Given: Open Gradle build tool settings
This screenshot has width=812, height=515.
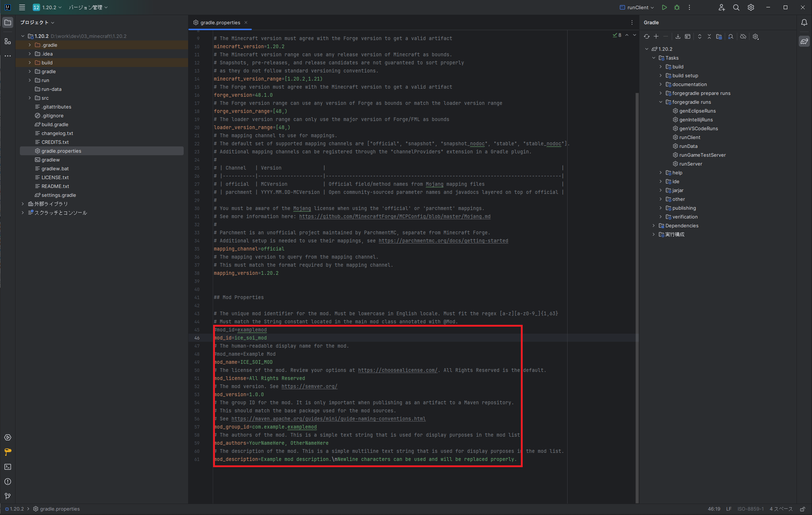Looking at the screenshot, I should pos(756,36).
